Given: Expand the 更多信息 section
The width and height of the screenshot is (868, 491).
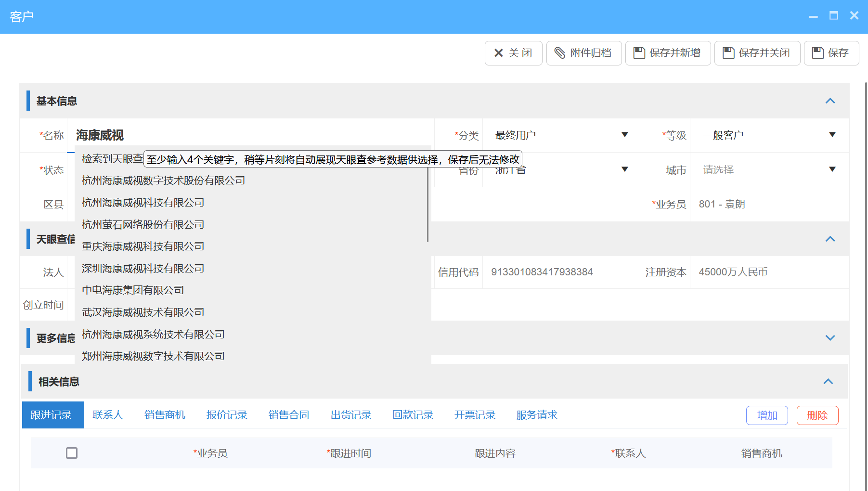Looking at the screenshot, I should click(829, 338).
